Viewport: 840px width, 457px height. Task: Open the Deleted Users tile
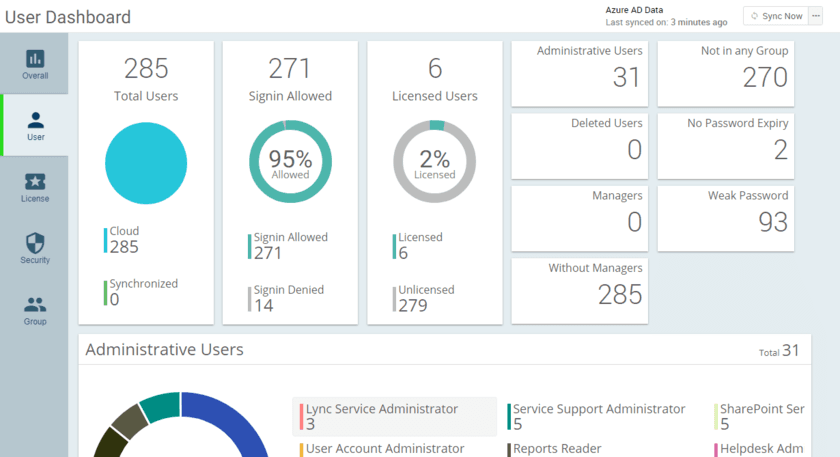(580, 145)
